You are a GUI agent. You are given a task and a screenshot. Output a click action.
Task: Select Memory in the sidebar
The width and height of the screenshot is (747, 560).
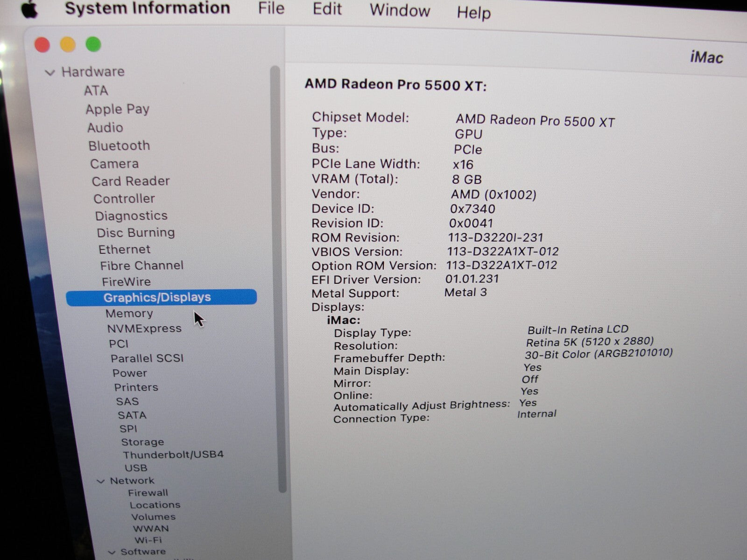click(129, 314)
